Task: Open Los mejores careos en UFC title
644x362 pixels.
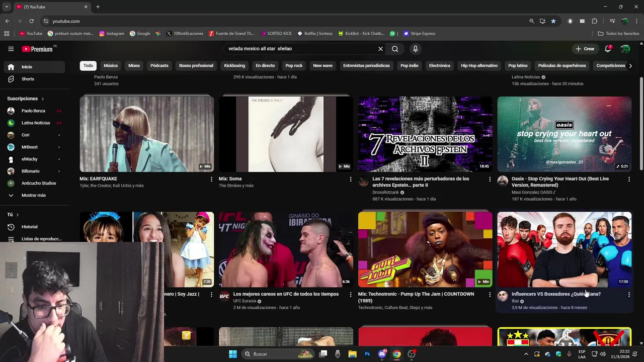Action: (286, 294)
